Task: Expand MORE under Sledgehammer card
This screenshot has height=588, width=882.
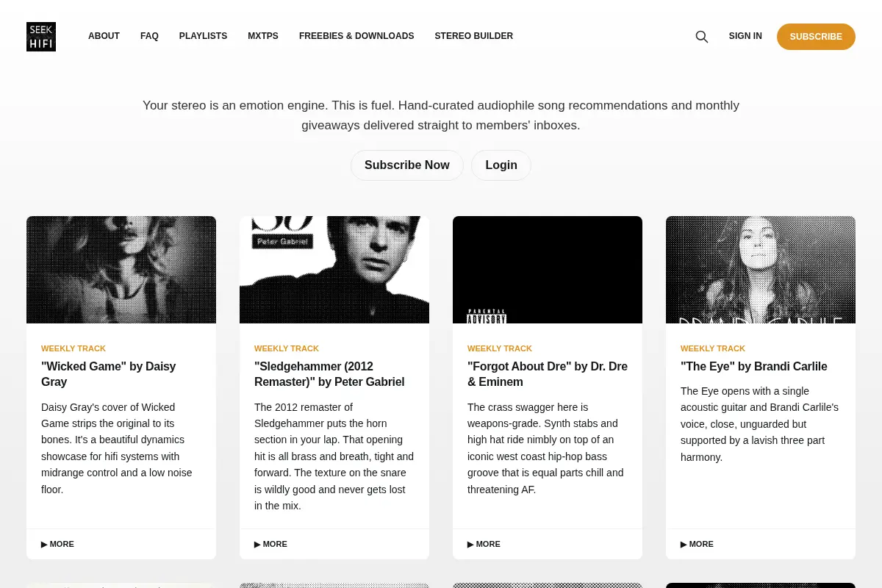Action: (x=270, y=544)
